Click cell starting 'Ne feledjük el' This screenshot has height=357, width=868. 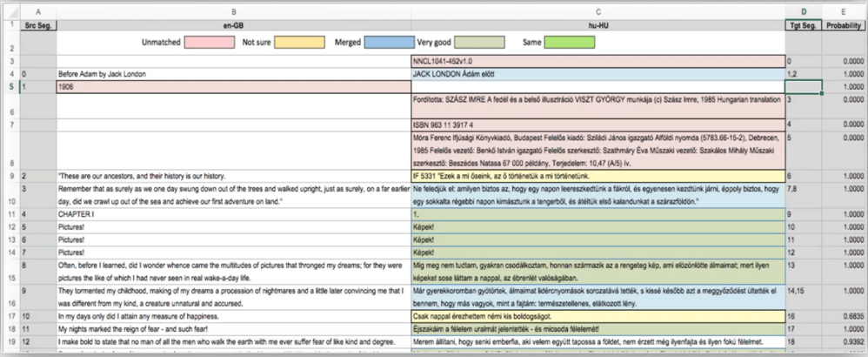[x=598, y=196]
